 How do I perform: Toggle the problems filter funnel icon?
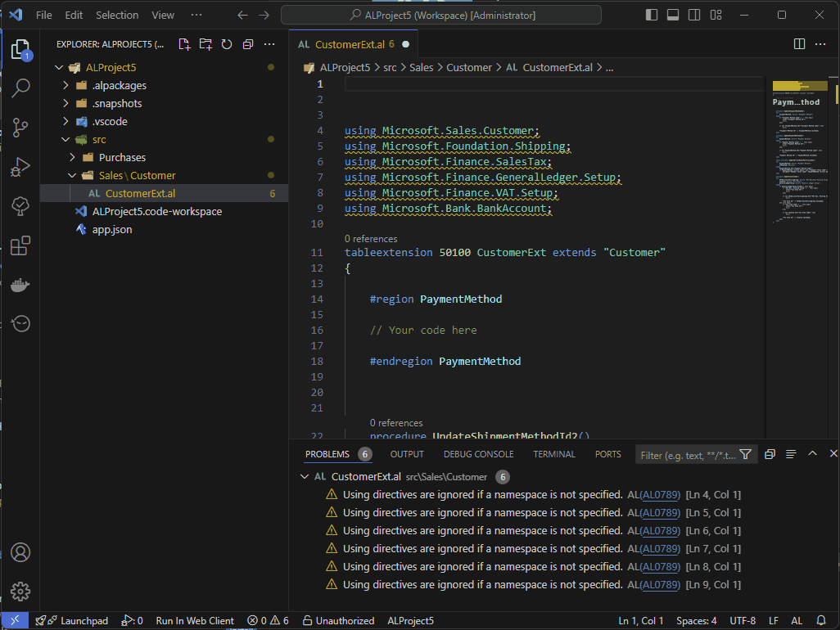click(x=745, y=455)
